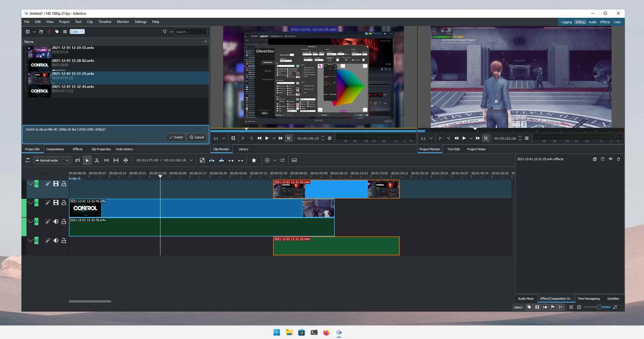Start the preview render icon
The image size is (644, 339).
tap(267, 160)
